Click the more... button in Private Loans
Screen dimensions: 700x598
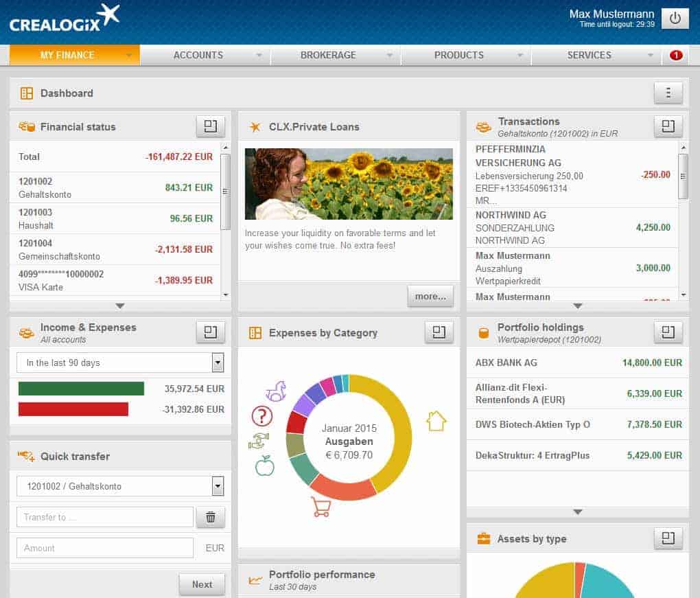pos(430,296)
